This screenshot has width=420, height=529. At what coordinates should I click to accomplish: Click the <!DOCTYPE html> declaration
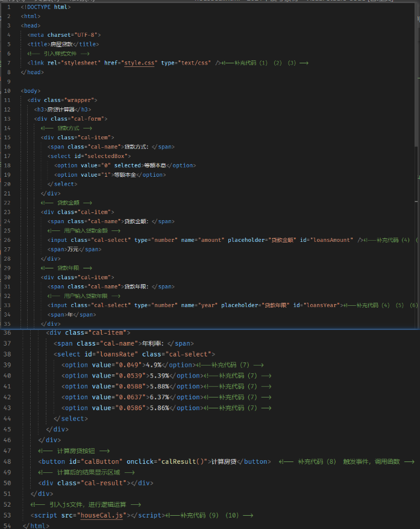click(x=46, y=7)
